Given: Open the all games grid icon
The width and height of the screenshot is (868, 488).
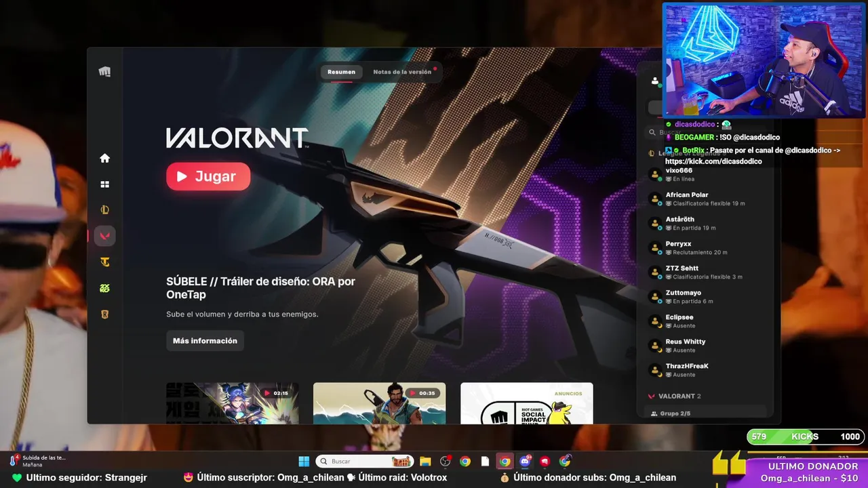Looking at the screenshot, I should 104,184.
